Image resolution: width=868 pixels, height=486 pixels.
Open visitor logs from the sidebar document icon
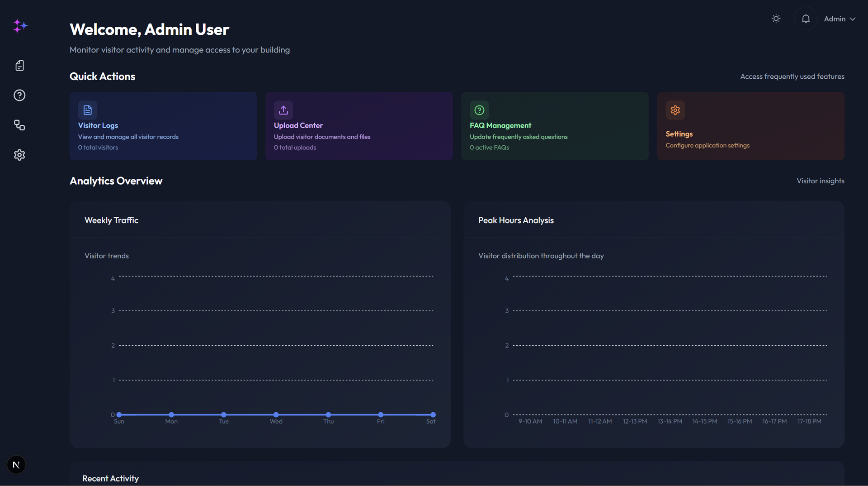(x=19, y=66)
